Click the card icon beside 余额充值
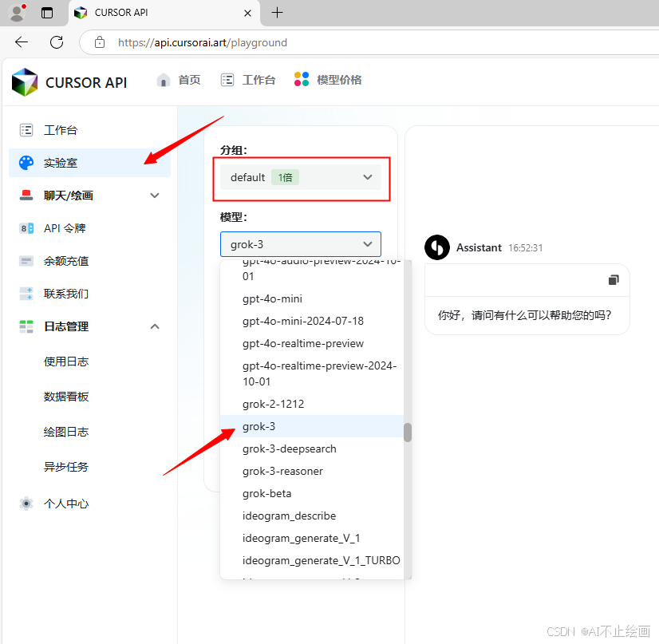The height and width of the screenshot is (644, 659). (x=26, y=261)
